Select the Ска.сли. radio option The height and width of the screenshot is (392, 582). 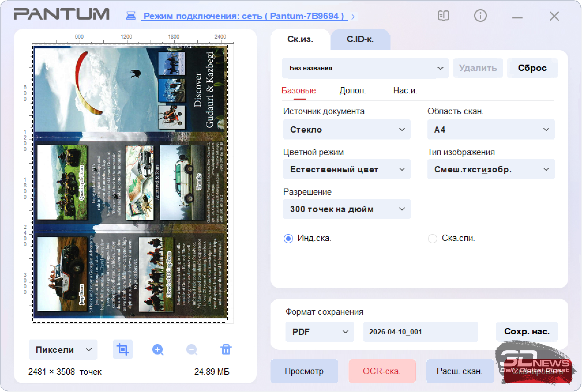coord(432,239)
